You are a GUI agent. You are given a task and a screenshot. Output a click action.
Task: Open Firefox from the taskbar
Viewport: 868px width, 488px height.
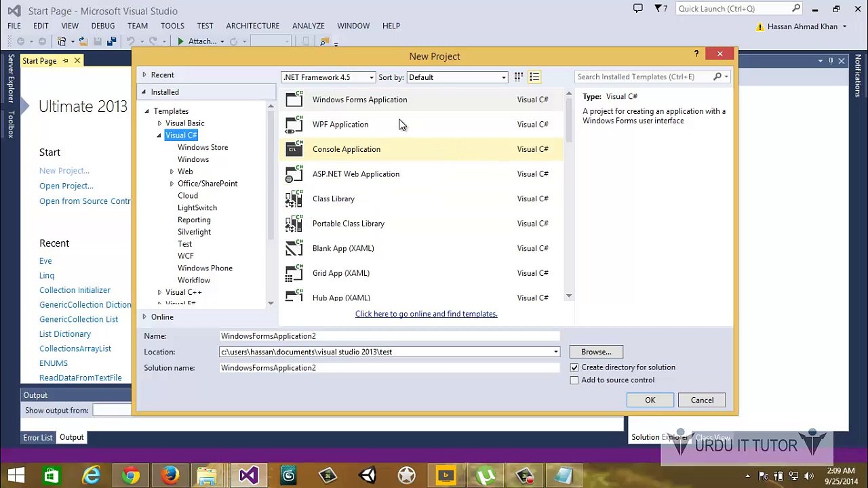170,476
